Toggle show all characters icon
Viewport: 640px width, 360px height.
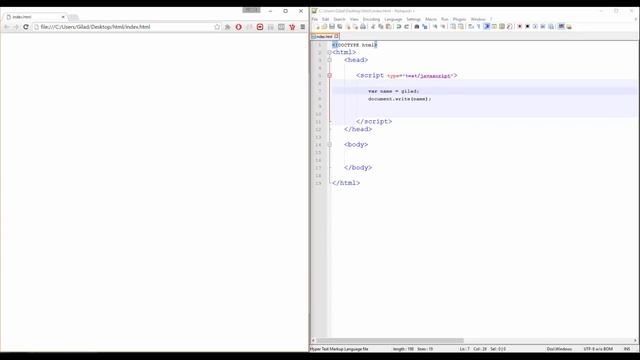(x=478, y=27)
